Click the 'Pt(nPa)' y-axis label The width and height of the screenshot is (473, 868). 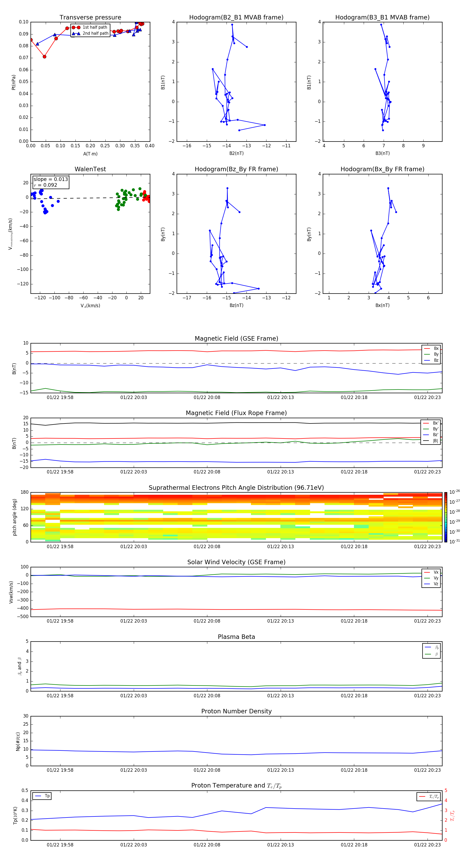pyautogui.click(x=13, y=82)
